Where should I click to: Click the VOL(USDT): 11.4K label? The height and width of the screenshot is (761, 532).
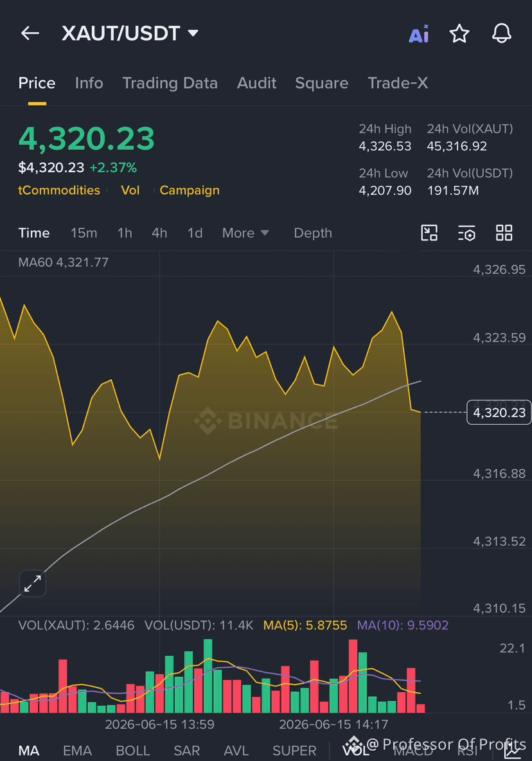coord(199,625)
